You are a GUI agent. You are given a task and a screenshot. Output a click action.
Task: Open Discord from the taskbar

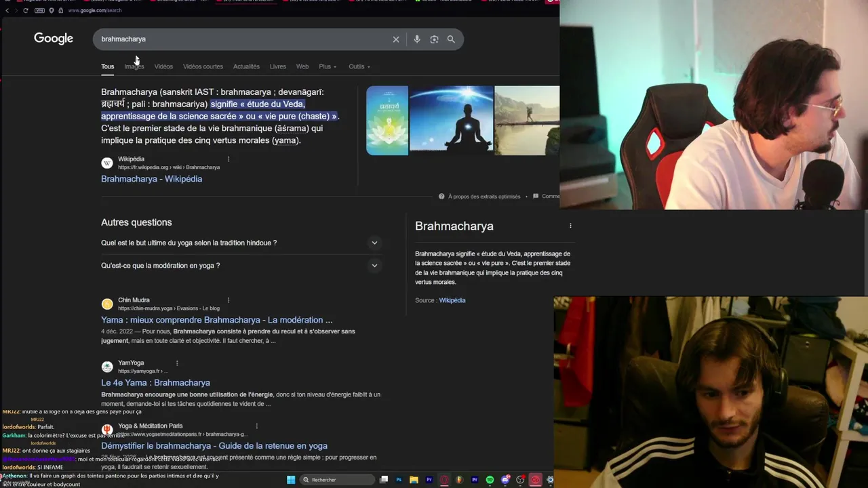505,480
